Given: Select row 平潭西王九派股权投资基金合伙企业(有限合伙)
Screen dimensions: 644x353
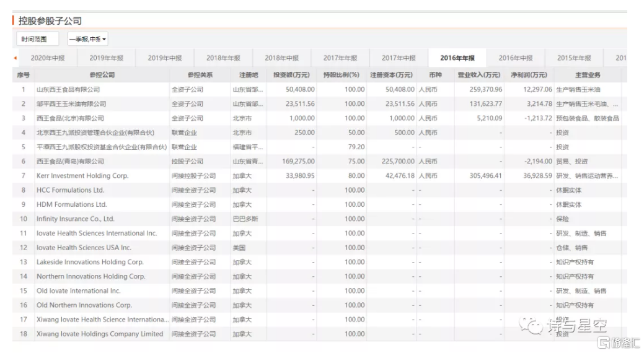Looking at the screenshot, I should pos(320,147).
